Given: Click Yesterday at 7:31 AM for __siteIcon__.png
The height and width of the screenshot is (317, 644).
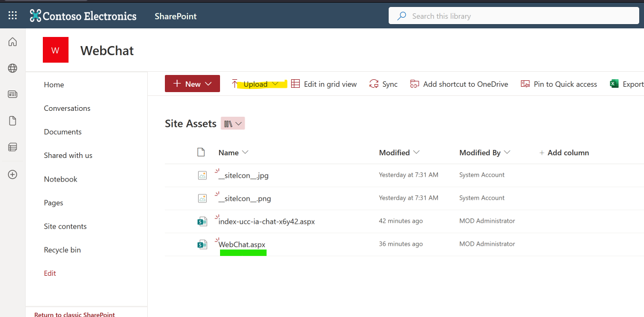Looking at the screenshot, I should [408, 198].
